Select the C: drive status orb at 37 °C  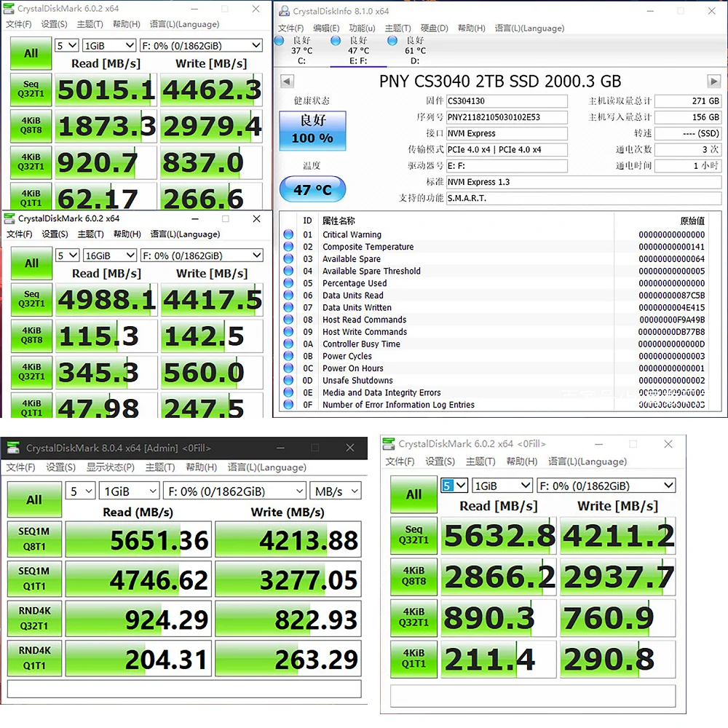coord(280,40)
